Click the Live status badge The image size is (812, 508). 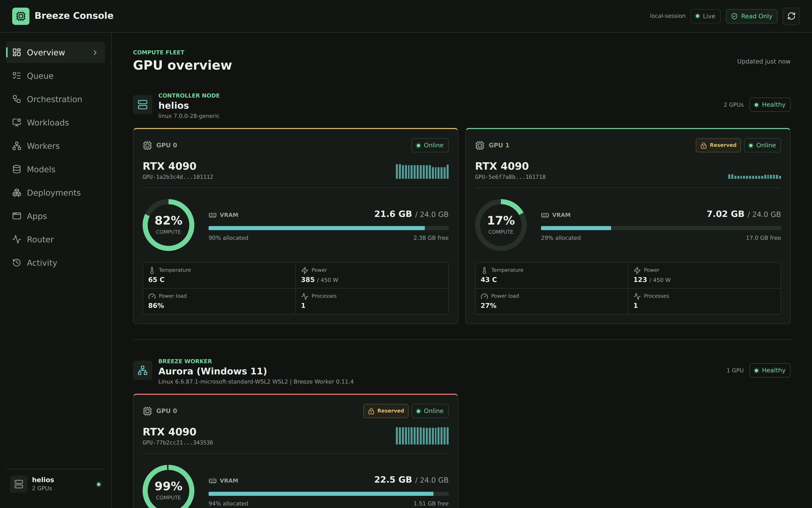pyautogui.click(x=705, y=16)
